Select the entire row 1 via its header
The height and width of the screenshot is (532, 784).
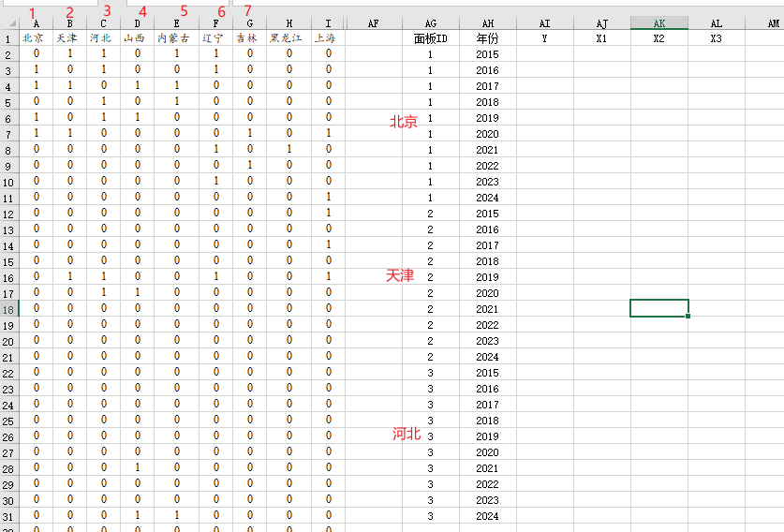pyautogui.click(x=8, y=38)
